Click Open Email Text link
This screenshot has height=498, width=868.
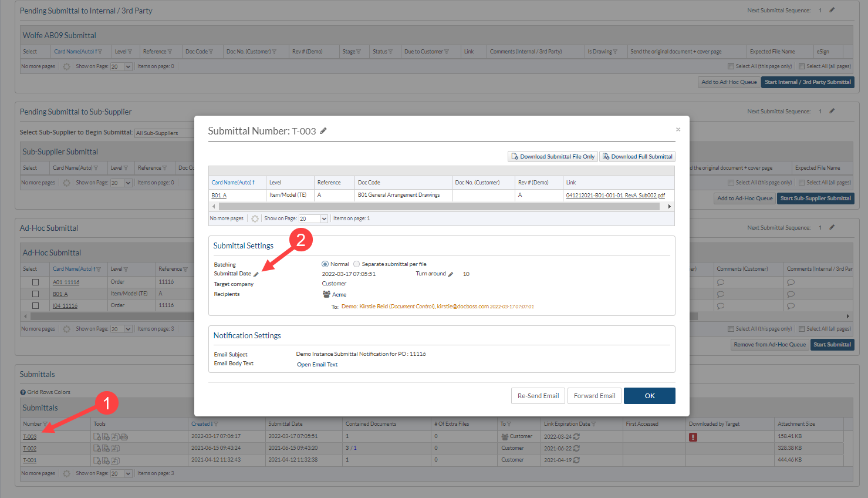[x=317, y=365]
